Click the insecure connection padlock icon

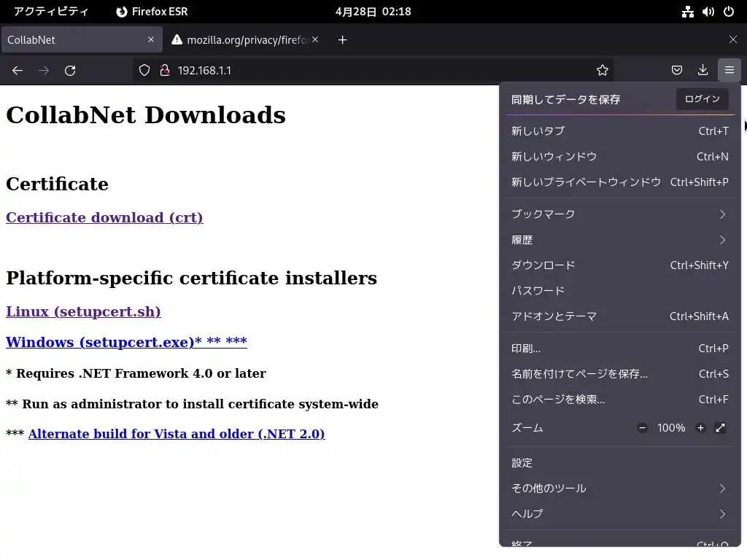click(165, 71)
